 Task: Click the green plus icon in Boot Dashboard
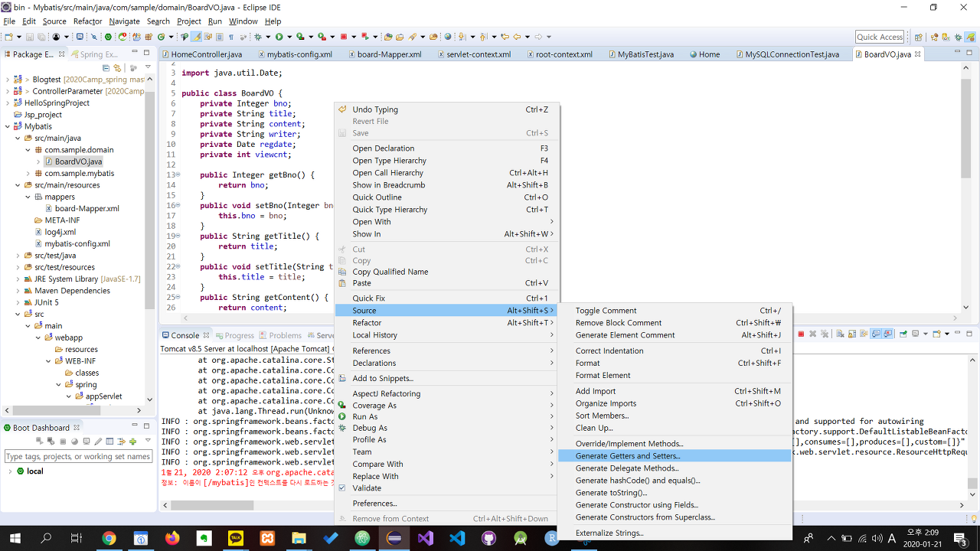point(132,442)
